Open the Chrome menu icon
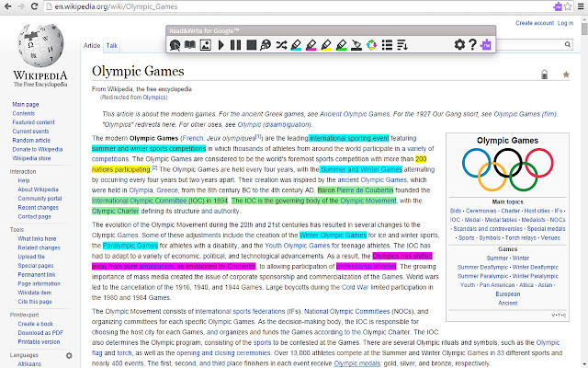This screenshot has height=368, width=588. click(x=582, y=6)
